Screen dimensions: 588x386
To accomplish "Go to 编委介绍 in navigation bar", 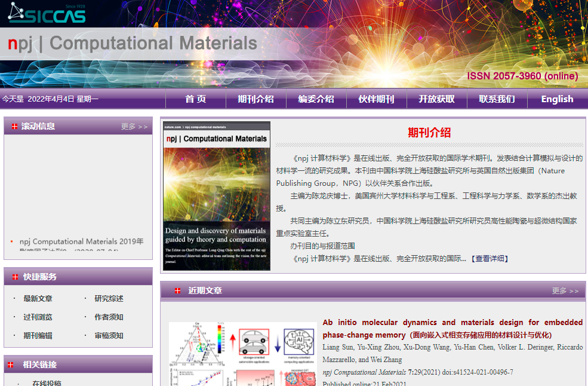I will coord(316,99).
